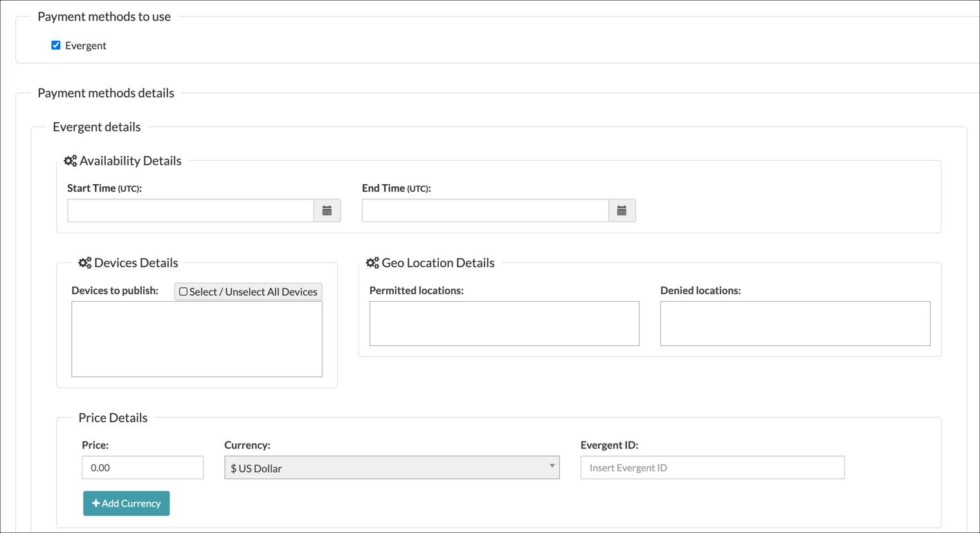Focus the Start Time (UTC) input field
The height and width of the screenshot is (533, 980).
190,210
